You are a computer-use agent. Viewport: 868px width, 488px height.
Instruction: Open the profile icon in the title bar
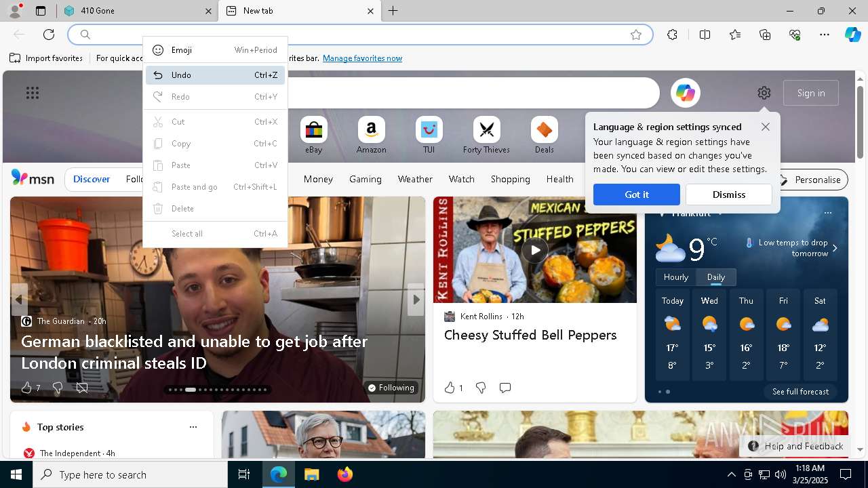(15, 10)
